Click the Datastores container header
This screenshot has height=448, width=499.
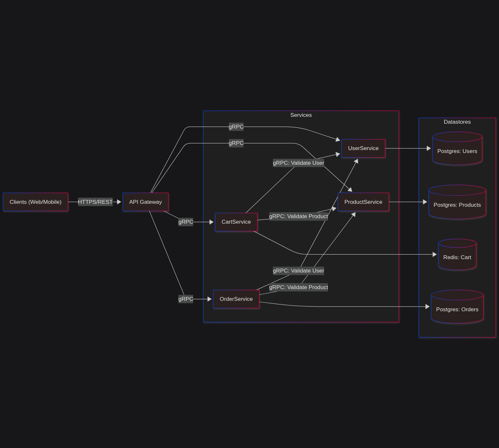point(457,122)
